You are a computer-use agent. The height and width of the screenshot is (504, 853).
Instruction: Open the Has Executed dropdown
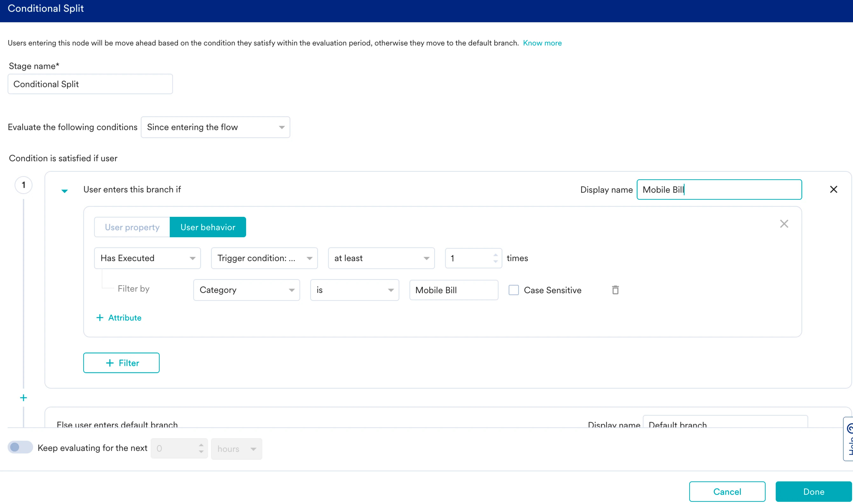[147, 258]
